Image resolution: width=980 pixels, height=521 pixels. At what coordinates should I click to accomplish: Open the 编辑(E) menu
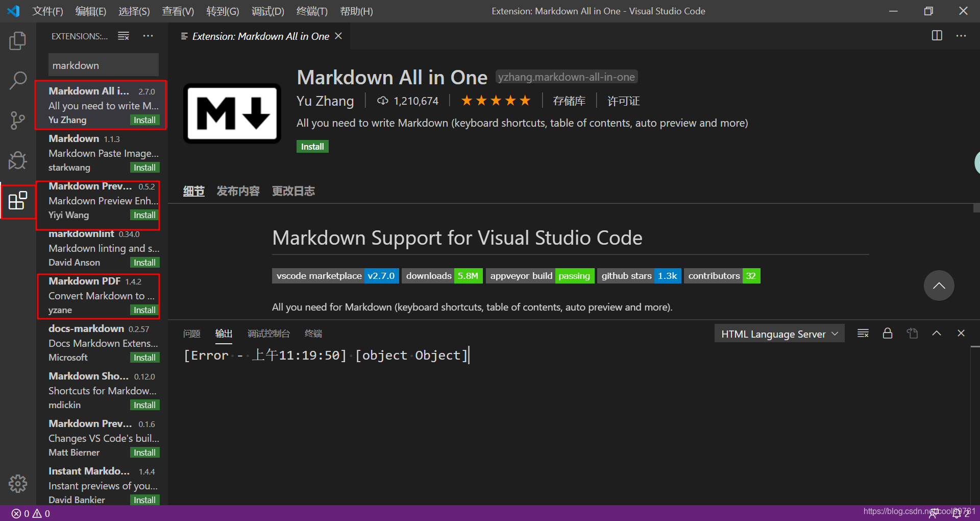91,11
